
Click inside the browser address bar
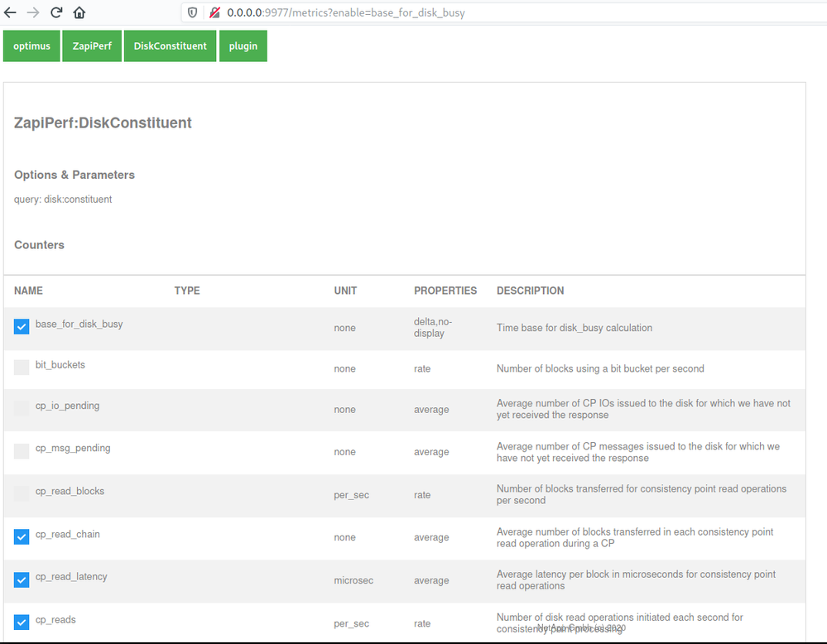(414, 12)
